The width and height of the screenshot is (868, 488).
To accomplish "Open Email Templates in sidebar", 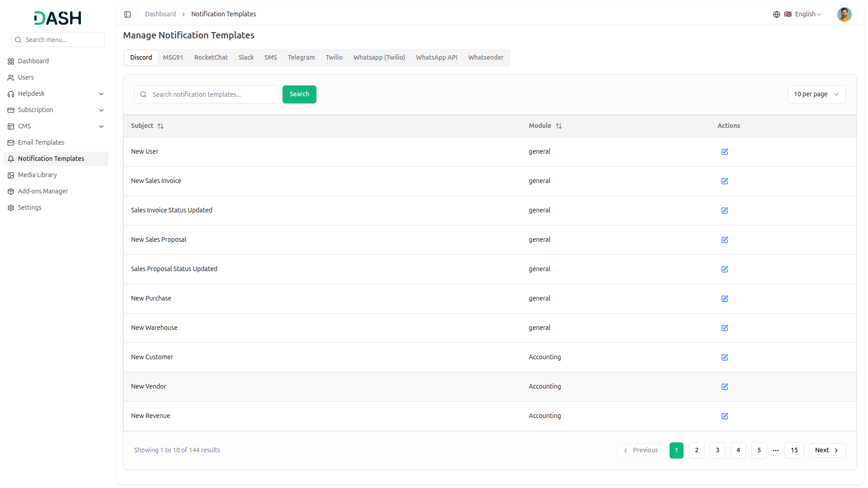I will pos(41,142).
